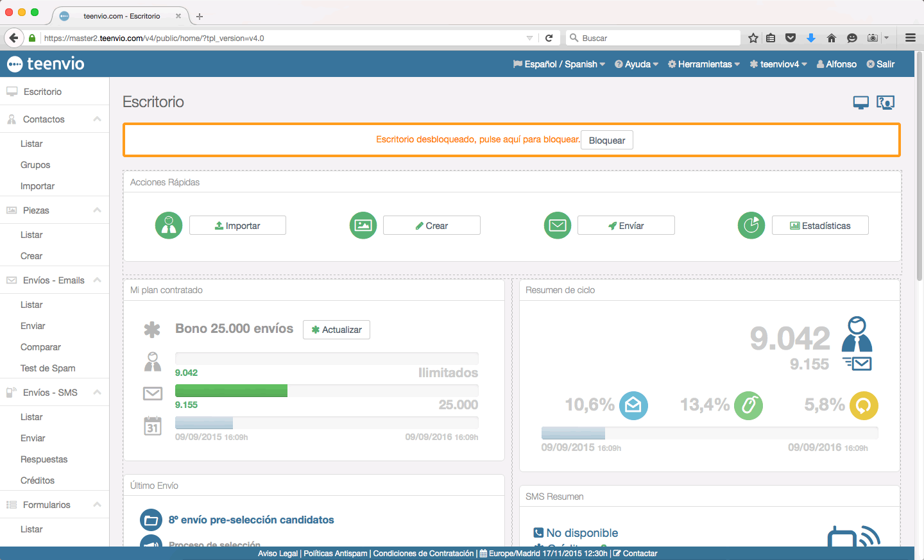Image resolution: width=924 pixels, height=560 pixels.
Task: Click the green envelope Enviar circle icon
Action: tap(558, 226)
